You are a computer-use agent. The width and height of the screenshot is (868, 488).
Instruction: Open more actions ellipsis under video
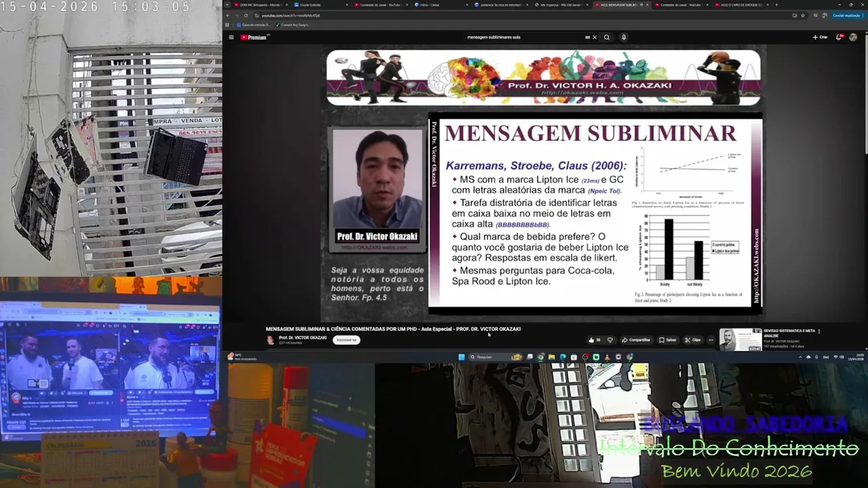pos(711,340)
